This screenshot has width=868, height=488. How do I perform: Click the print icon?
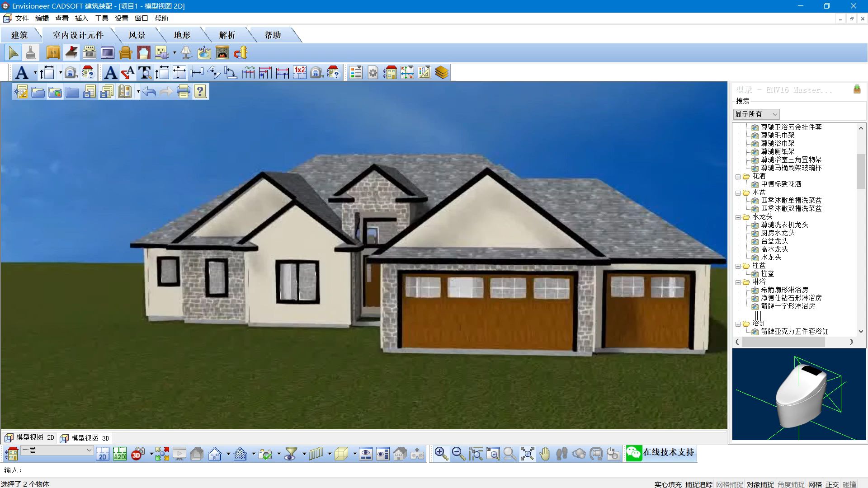coord(183,92)
